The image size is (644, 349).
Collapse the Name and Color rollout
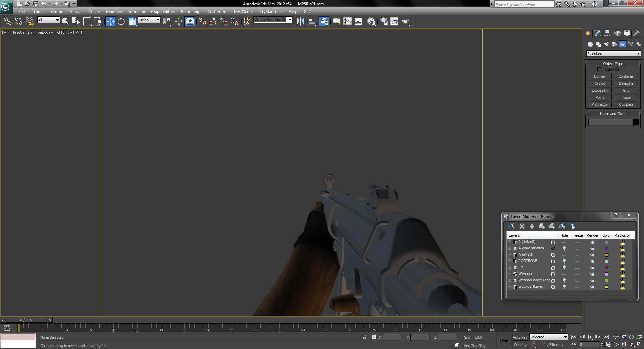pos(613,114)
